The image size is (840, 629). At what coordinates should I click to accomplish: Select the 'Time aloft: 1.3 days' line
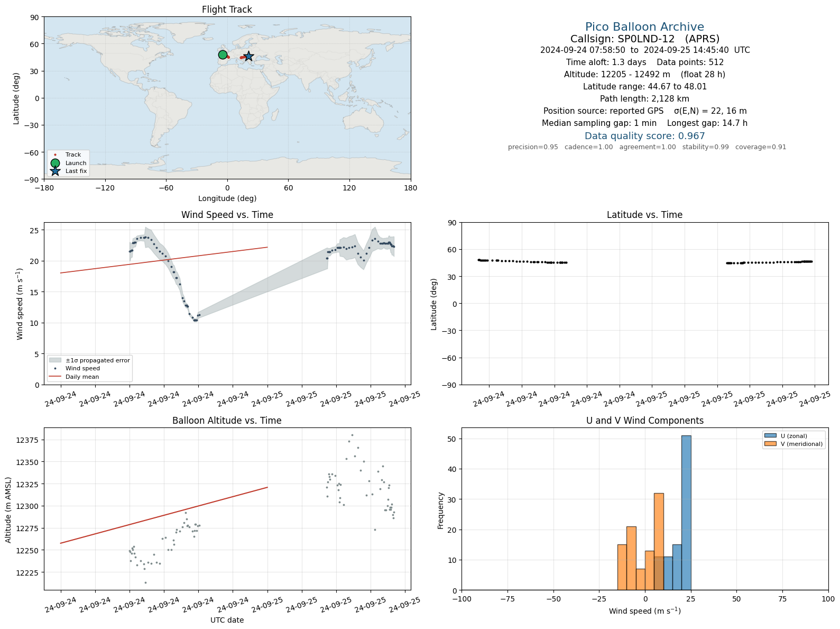point(644,62)
